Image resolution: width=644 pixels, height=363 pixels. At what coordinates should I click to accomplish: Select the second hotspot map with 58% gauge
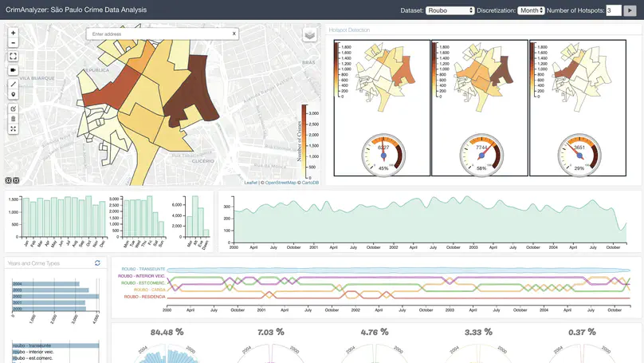tap(480, 108)
